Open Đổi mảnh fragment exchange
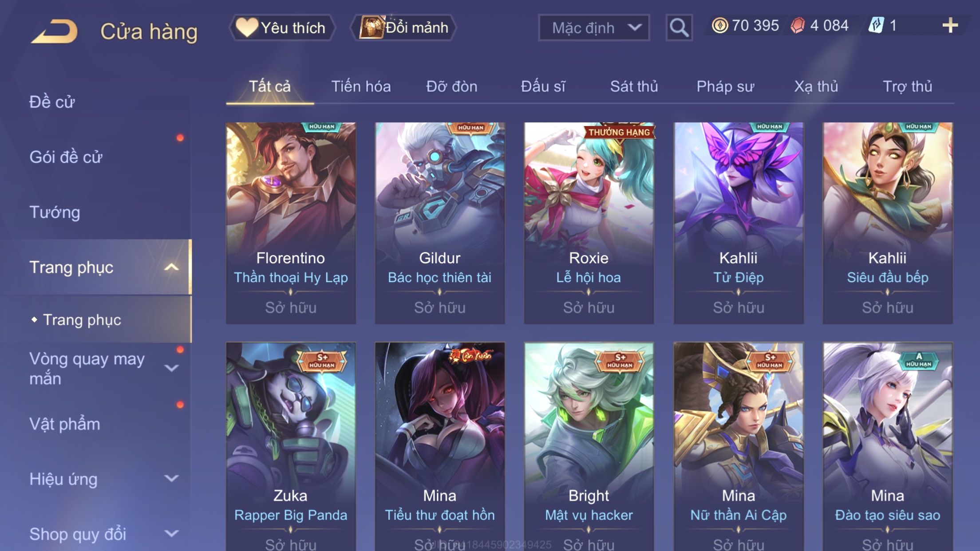Image resolution: width=980 pixels, height=551 pixels. [x=403, y=28]
